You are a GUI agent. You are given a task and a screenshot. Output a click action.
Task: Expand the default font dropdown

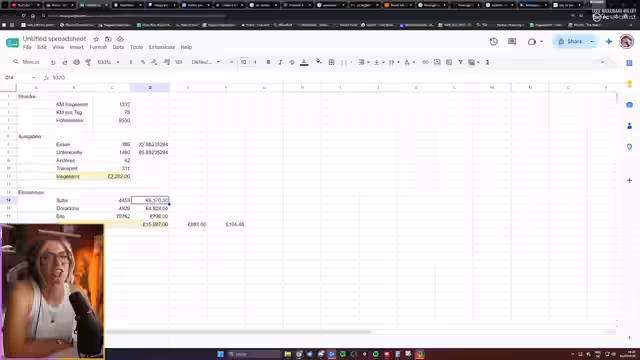[x=205, y=62]
